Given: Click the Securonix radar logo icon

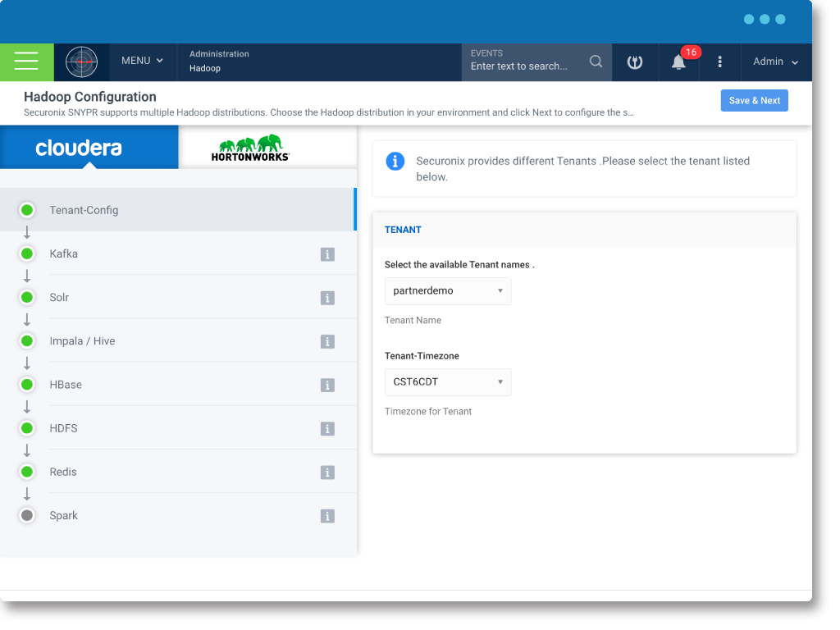Looking at the screenshot, I should [81, 62].
